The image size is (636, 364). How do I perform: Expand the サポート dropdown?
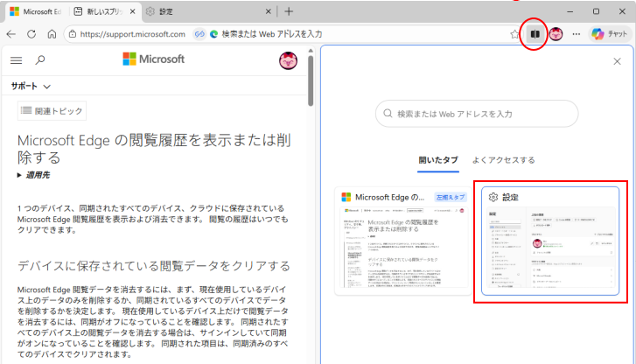[x=31, y=86]
